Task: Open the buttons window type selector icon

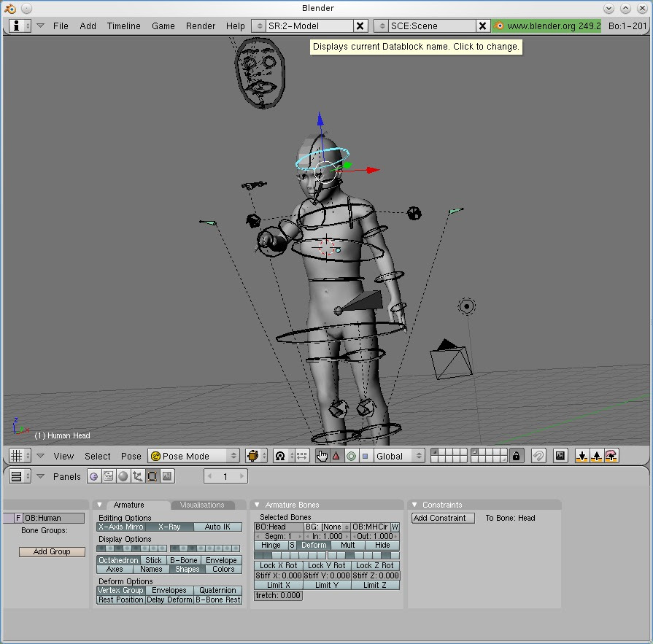Action: [20, 476]
